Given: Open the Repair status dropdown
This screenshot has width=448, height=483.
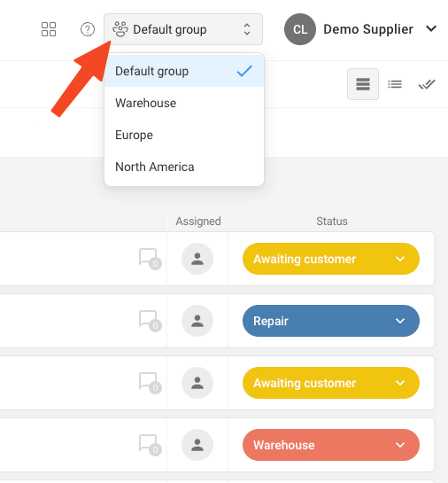Looking at the screenshot, I should click(x=331, y=321).
